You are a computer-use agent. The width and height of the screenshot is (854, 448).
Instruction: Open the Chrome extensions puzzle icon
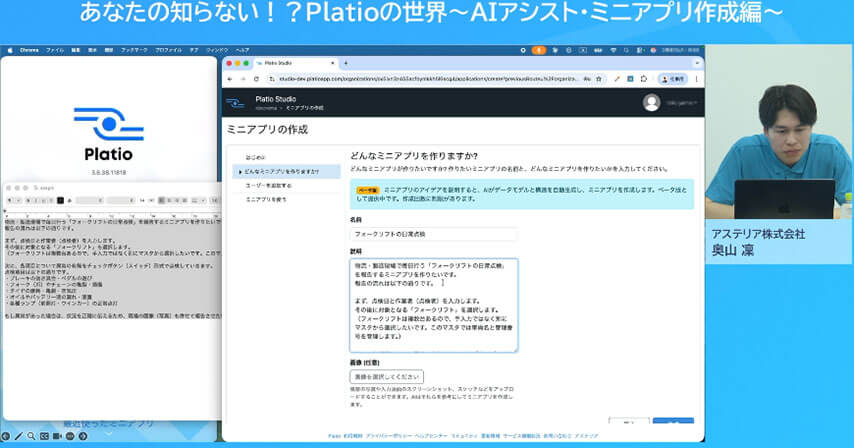[644, 79]
